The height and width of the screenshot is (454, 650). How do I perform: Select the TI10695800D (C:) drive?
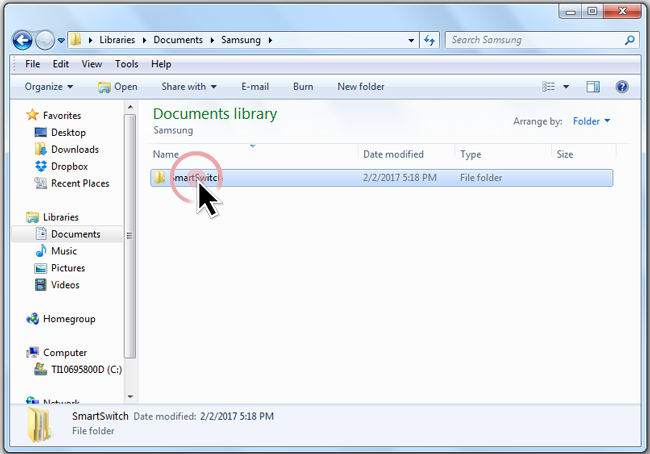click(87, 369)
